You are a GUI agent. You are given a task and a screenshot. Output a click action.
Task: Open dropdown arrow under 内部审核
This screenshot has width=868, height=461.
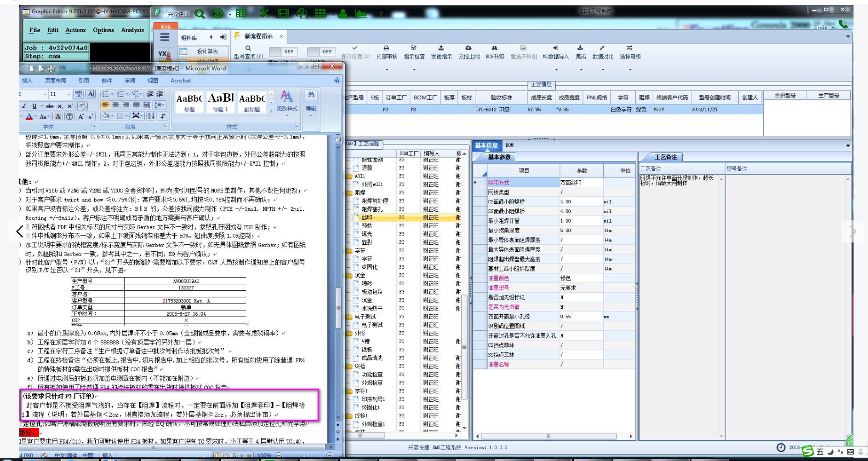pyautogui.click(x=387, y=69)
